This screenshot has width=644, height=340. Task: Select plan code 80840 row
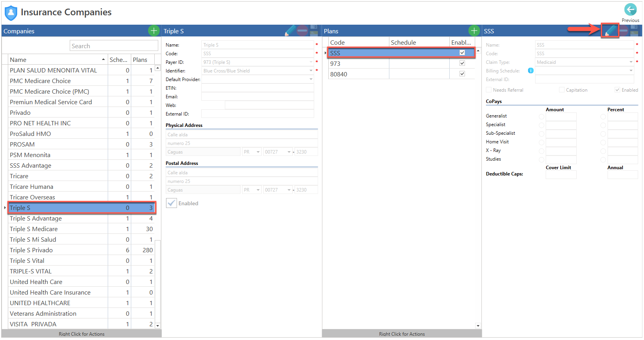point(402,74)
